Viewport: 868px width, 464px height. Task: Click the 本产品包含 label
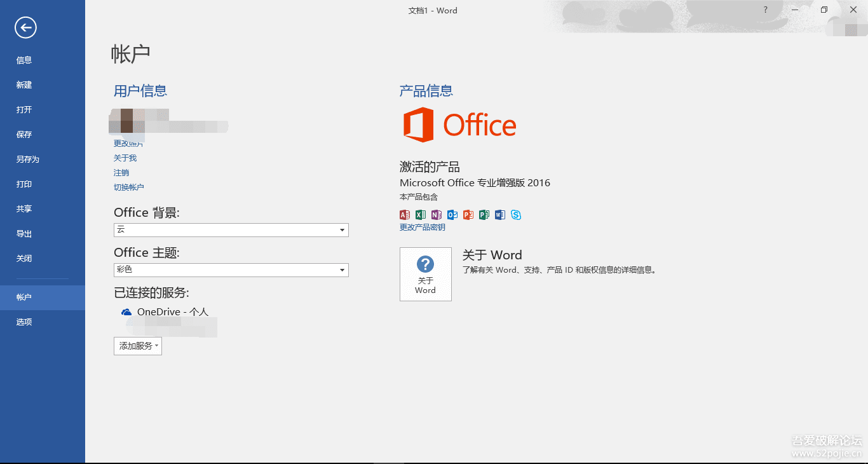[419, 197]
